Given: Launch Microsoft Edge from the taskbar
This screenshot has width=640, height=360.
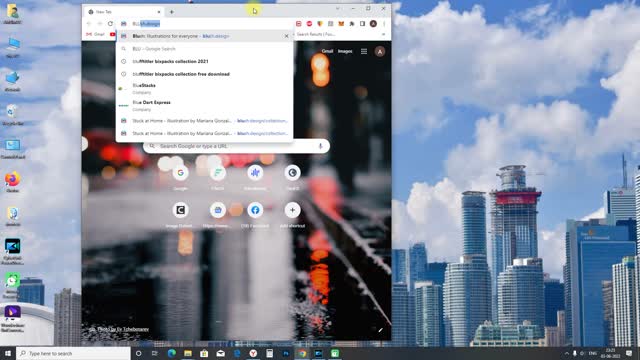Looking at the screenshot, I should point(171,353).
